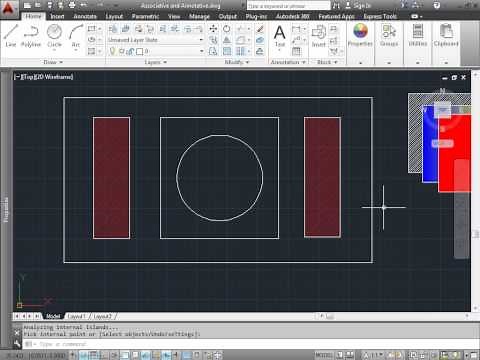This screenshot has height=360, width=480.
Task: Click the UCS origin icon in viewport
Action: point(19,305)
